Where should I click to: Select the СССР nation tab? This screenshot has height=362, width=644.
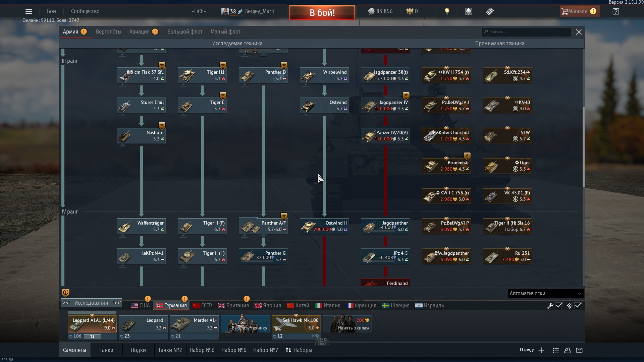point(202,306)
